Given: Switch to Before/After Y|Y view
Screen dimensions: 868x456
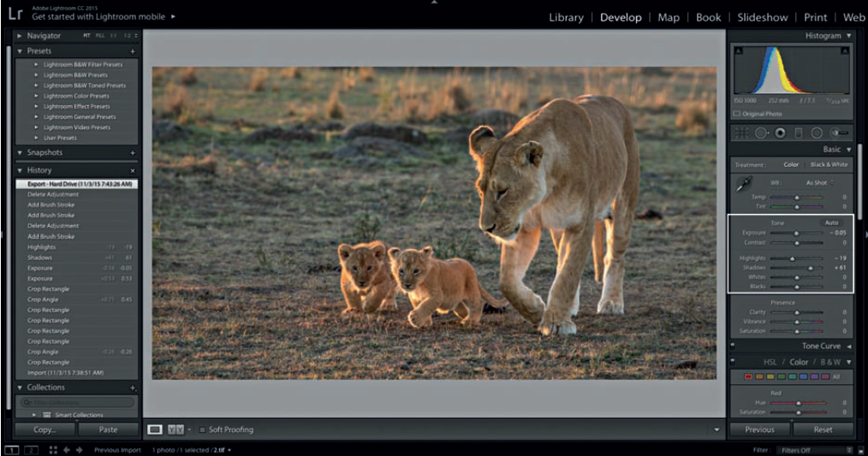Looking at the screenshot, I should point(175,429).
